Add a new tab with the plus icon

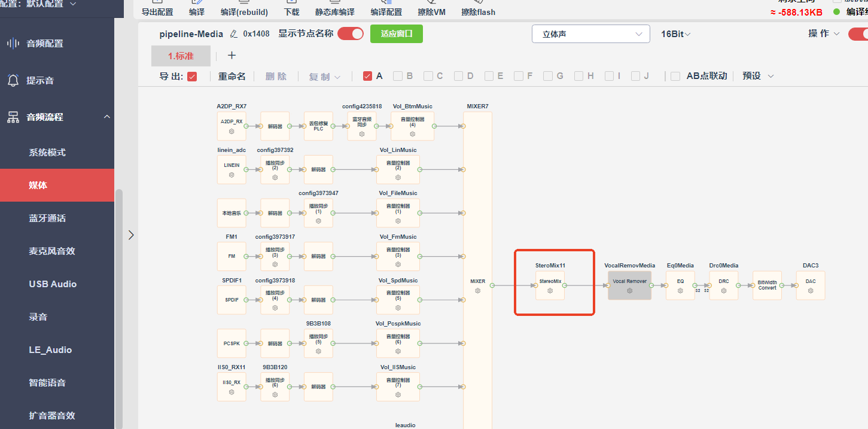click(232, 56)
